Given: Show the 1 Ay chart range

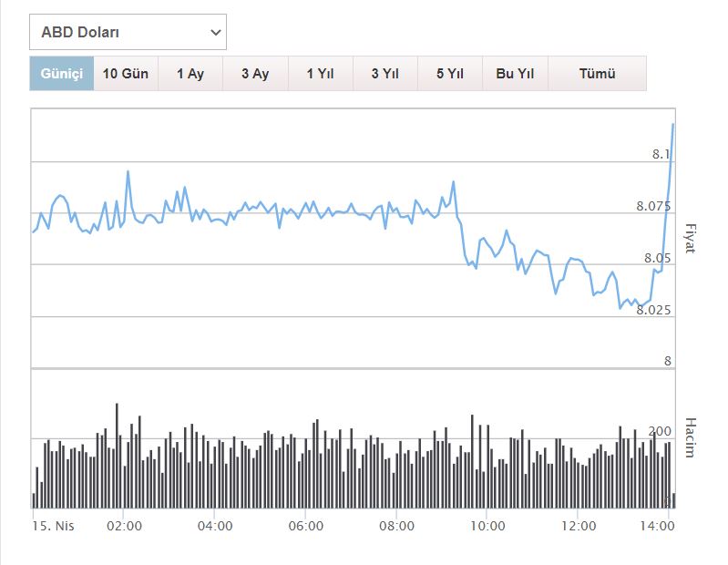Looking at the screenshot, I should (190, 74).
